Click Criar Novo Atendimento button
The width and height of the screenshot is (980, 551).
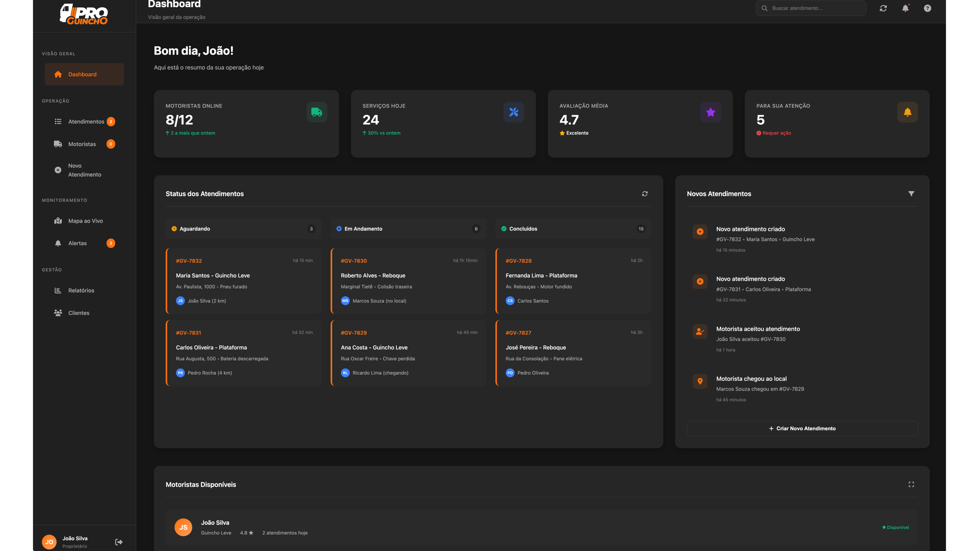tap(802, 428)
